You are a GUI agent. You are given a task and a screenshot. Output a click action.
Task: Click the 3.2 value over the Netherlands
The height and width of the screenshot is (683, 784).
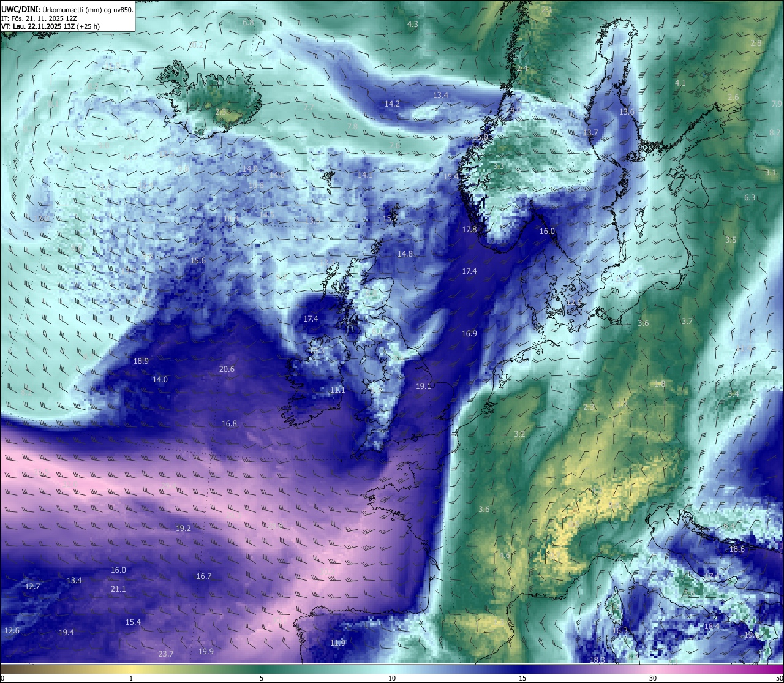coord(519,434)
